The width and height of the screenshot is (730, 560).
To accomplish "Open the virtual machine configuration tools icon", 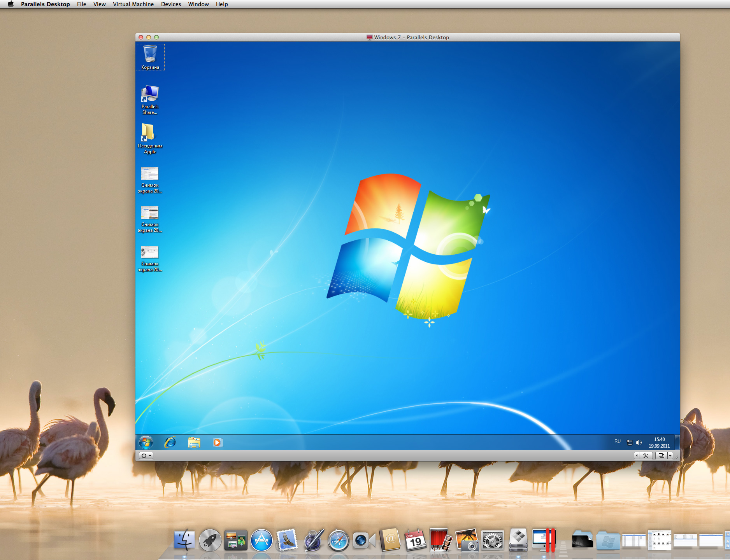I will [x=646, y=456].
